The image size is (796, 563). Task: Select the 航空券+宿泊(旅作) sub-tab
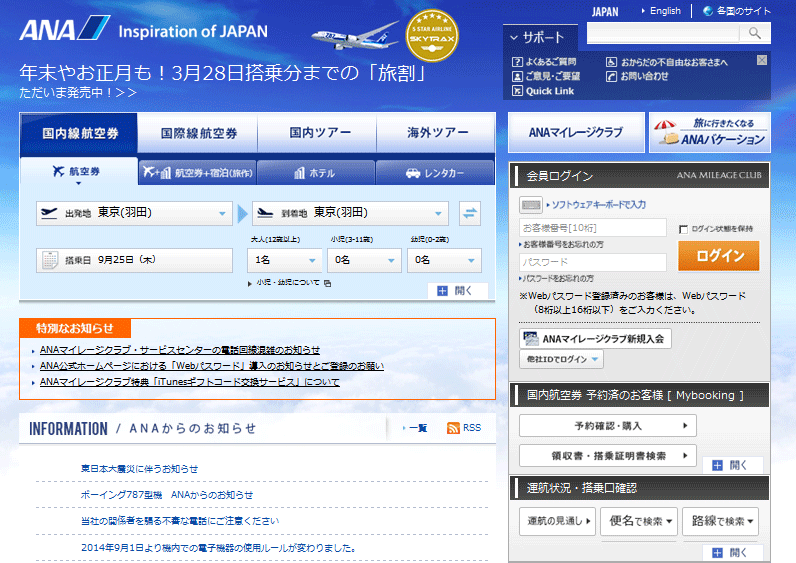tap(197, 173)
